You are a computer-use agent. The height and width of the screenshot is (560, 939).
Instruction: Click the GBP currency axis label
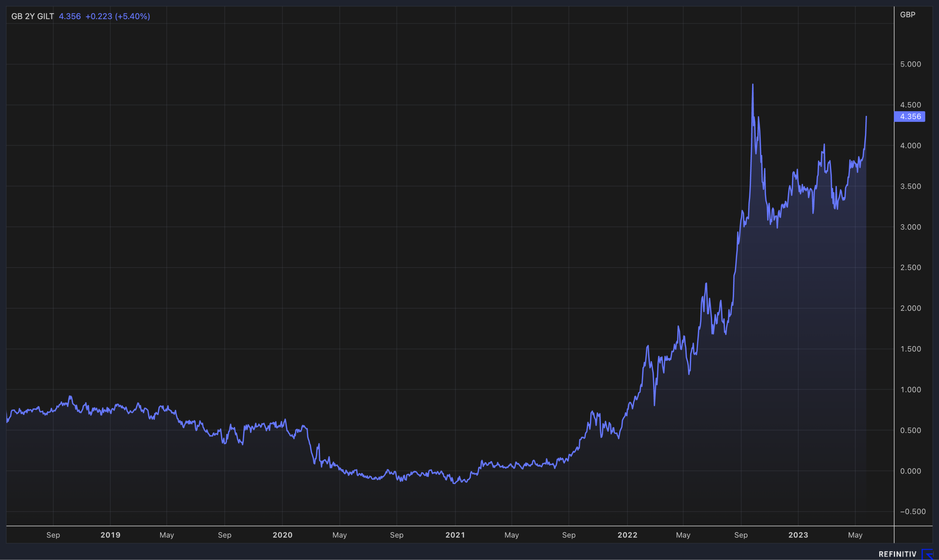pos(908,15)
